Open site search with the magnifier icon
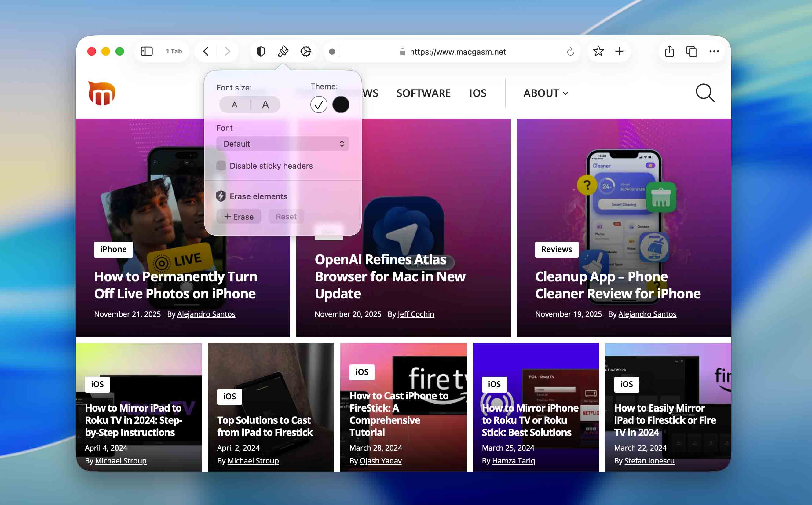The image size is (812, 505). (x=705, y=93)
